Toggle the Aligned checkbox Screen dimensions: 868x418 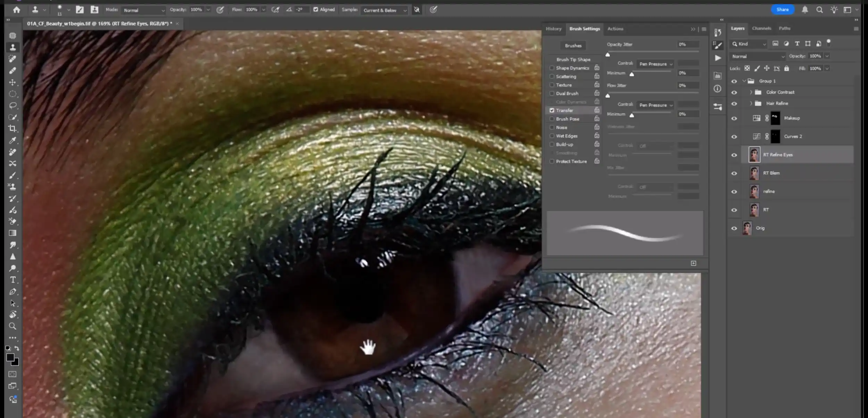pyautogui.click(x=316, y=9)
